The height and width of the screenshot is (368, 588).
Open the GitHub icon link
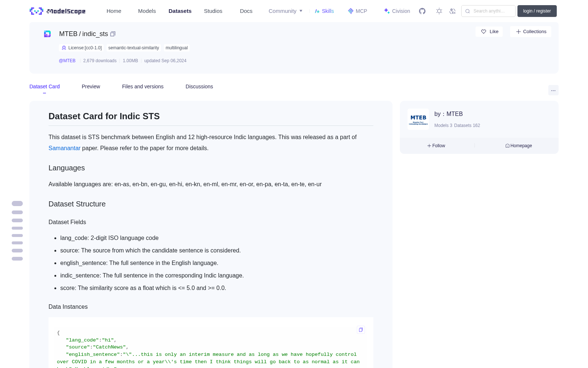[x=422, y=11]
